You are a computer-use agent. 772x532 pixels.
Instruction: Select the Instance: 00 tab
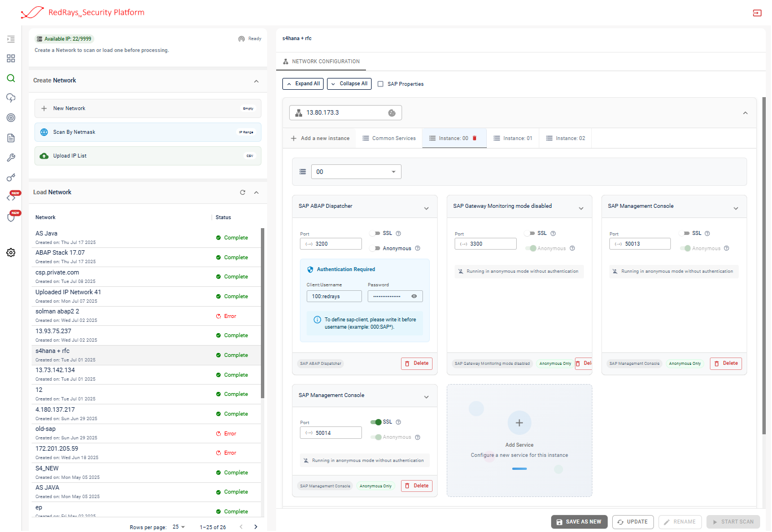453,138
